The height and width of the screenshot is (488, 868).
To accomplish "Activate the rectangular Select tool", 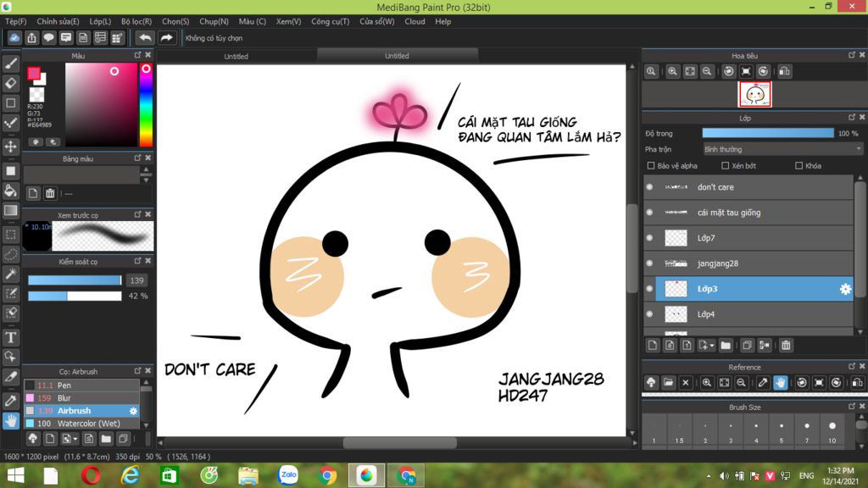I will coord(10,235).
